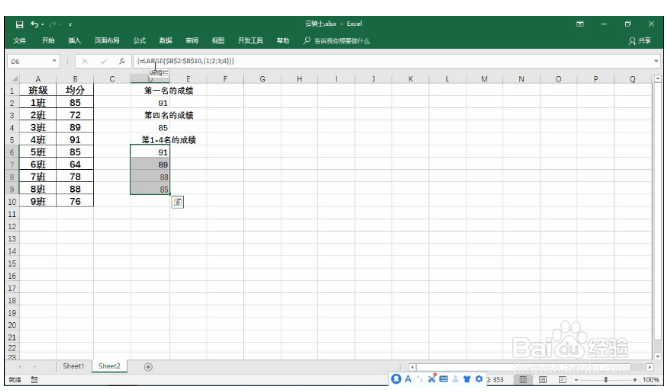This screenshot has height=392, width=668.
Task: Switch to the 开始 (Home) ribbon tab
Action: point(48,40)
